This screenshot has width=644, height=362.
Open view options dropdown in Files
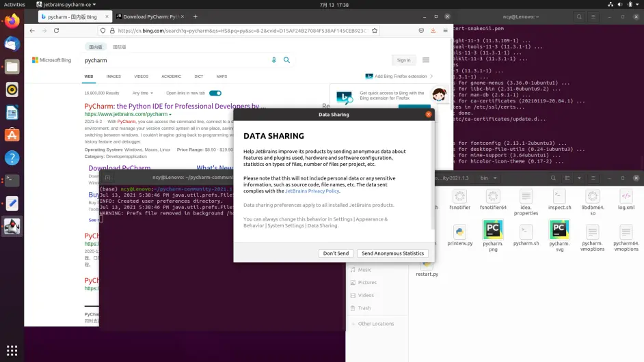[579, 178]
